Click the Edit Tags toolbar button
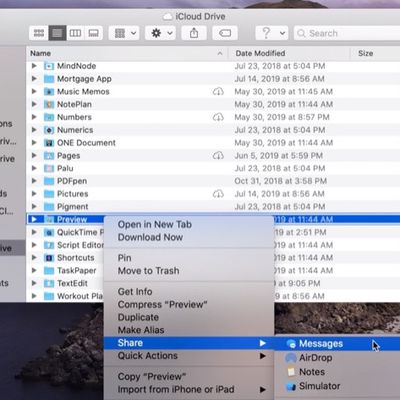The image size is (400, 400). coord(225,33)
